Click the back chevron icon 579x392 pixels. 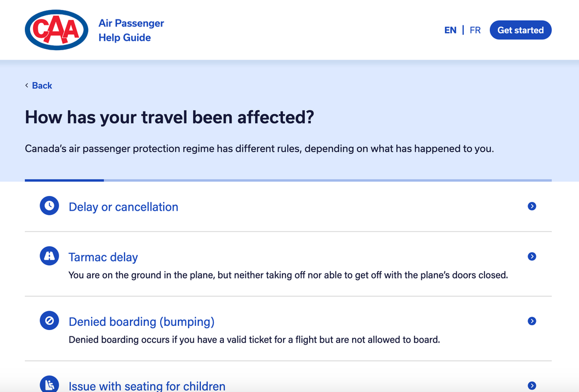pos(27,86)
